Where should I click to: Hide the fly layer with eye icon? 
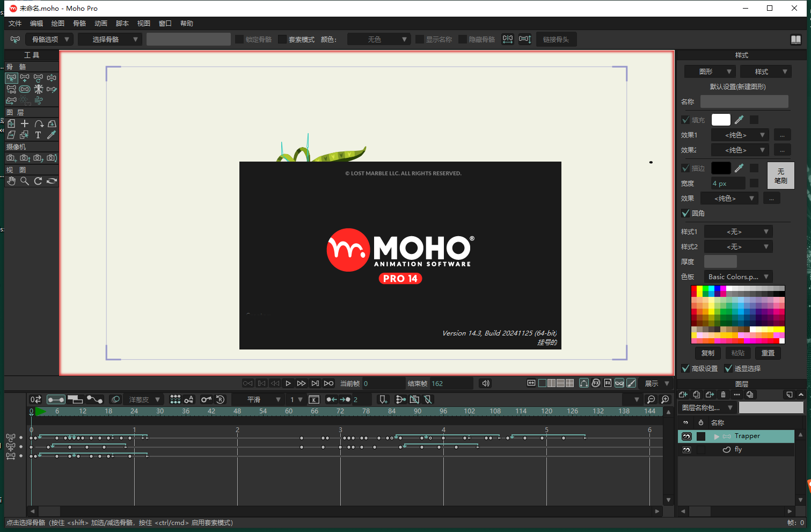686,450
